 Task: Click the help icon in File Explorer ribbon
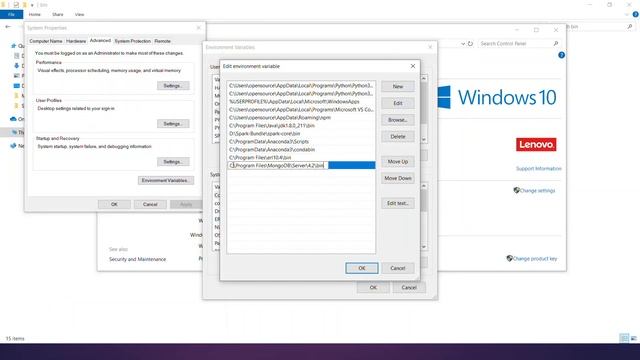coord(636,14)
